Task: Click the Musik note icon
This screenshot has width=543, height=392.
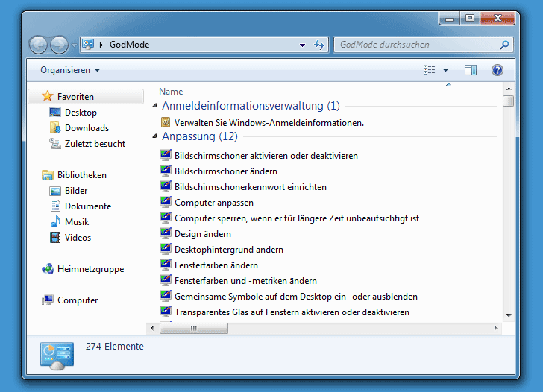Action: [55, 222]
